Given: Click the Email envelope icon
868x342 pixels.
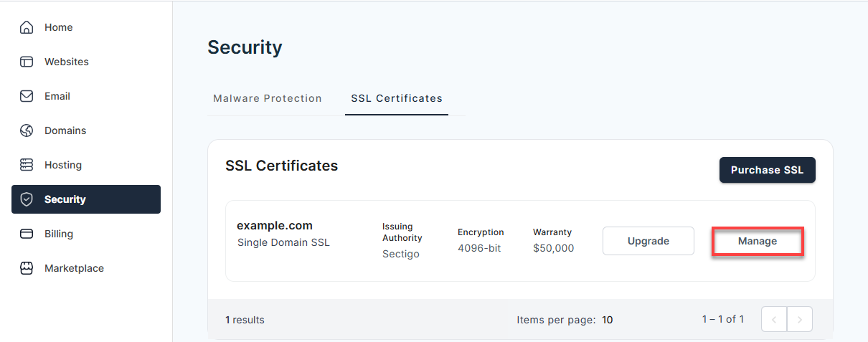Looking at the screenshot, I should click(27, 96).
